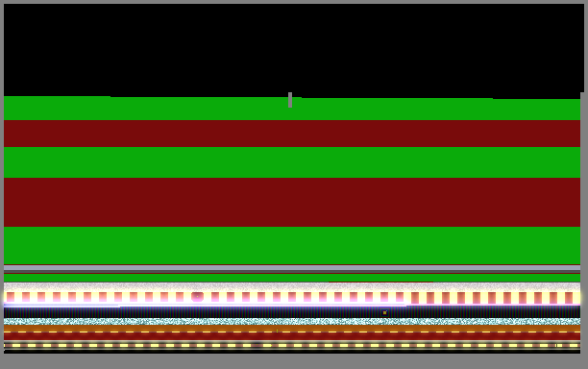Click the white noisy strip above pink blocks
Viewport: 588px width, 369px height.
tap(292, 286)
